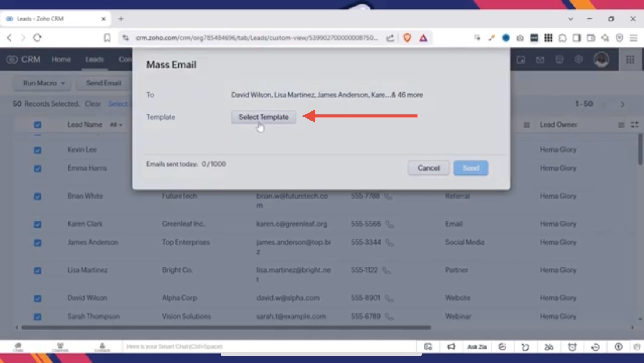Click the Brave Shields lion icon
Screen dimensions: 644x363
click(407, 38)
